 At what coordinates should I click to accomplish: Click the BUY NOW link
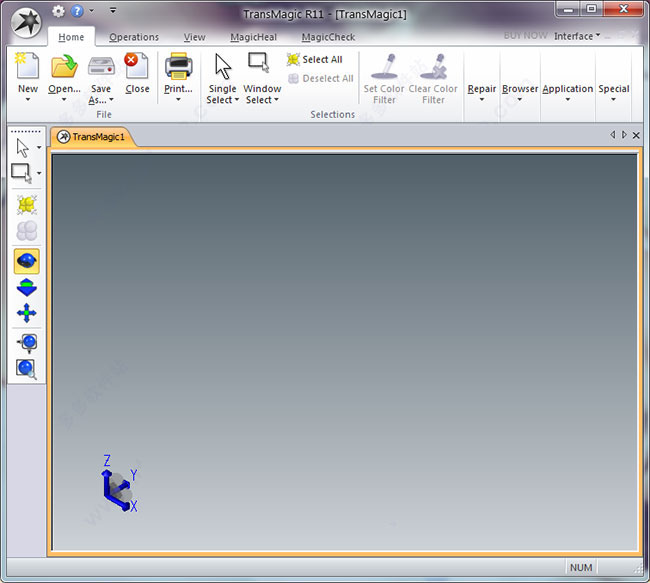coord(525,36)
